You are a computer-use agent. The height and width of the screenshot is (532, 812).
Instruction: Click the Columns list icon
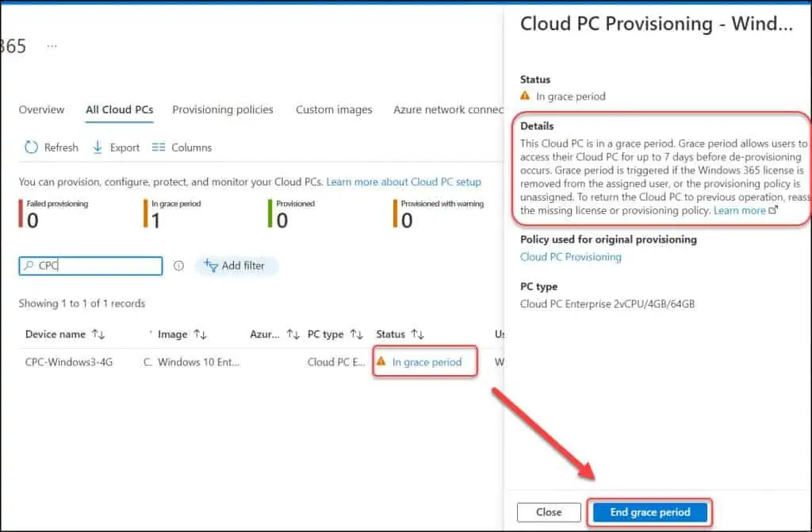point(159,147)
